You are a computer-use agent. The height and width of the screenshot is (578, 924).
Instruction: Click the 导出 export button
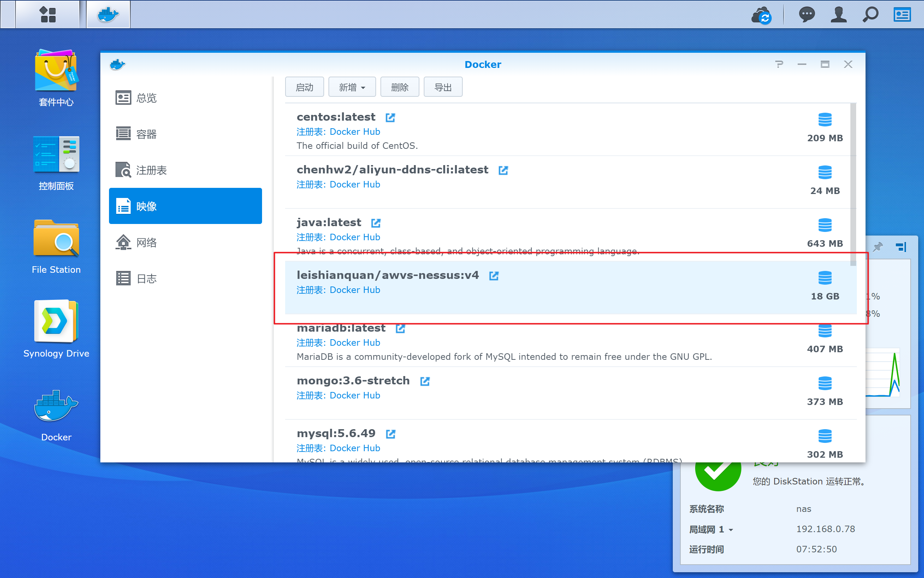point(443,87)
